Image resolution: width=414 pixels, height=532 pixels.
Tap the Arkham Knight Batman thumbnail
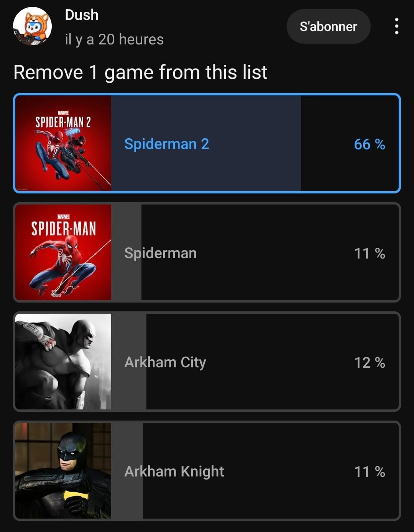(x=63, y=471)
